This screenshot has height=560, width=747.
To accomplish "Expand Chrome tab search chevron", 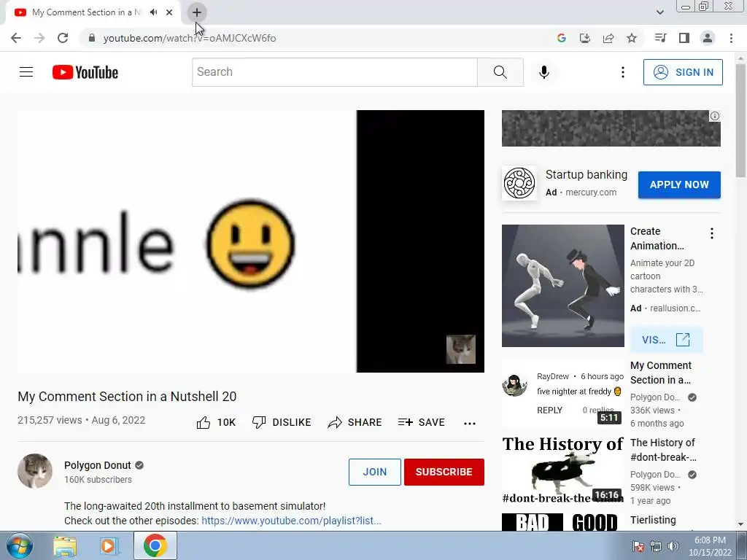I will 659,12.
